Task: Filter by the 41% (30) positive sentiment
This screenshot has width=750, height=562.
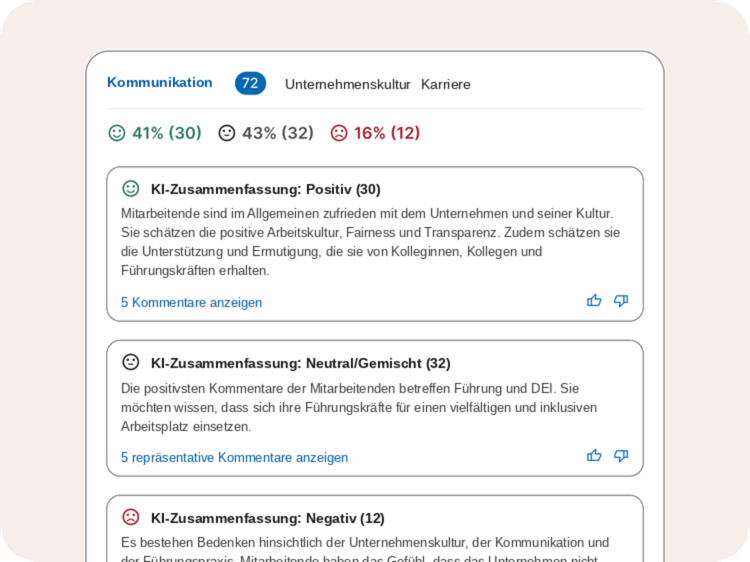Action: click(155, 133)
